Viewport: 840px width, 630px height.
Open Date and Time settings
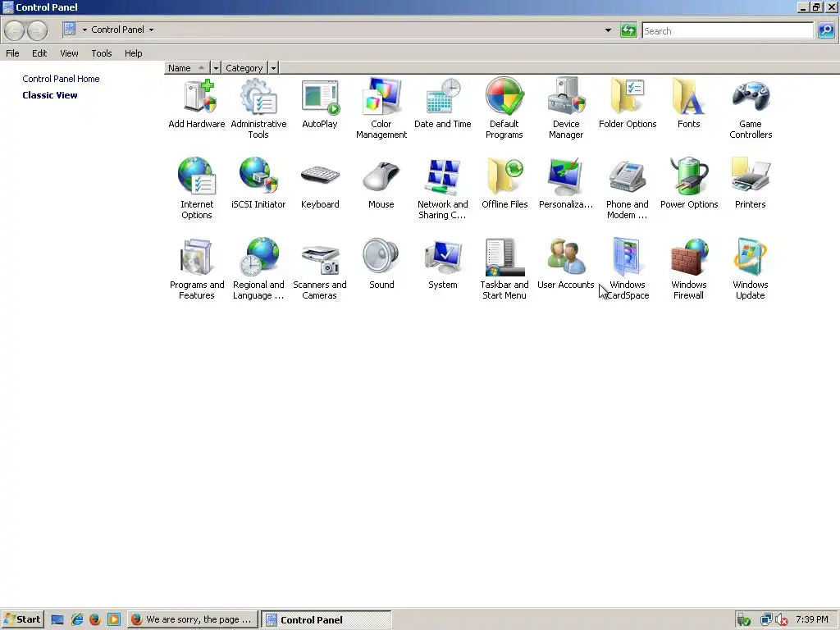click(442, 104)
